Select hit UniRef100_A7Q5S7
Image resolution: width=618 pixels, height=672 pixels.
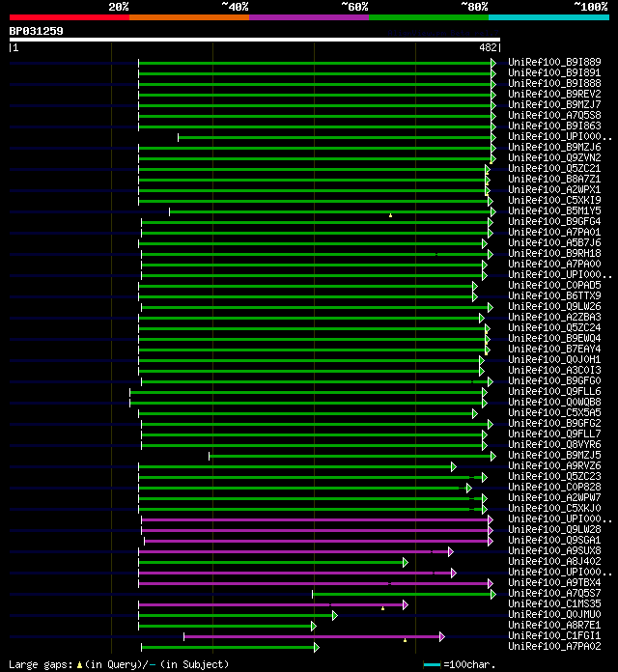[x=554, y=593]
